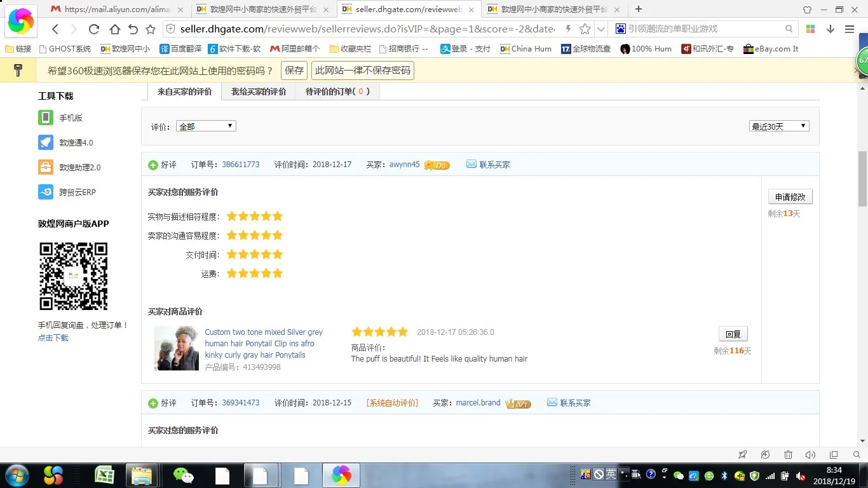868x488 pixels.
Task: Select the 敦煌通4.0 tool icon
Action: coord(45,142)
